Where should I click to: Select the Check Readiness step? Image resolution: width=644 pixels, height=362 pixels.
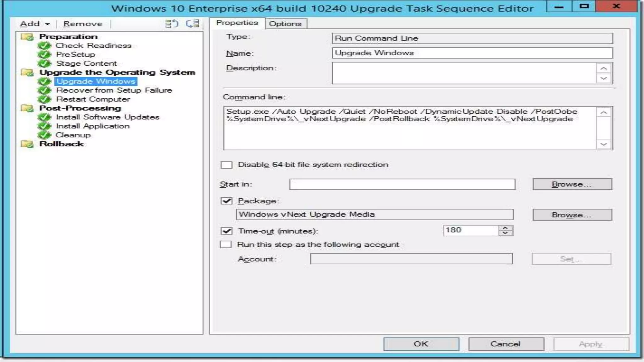coord(93,46)
